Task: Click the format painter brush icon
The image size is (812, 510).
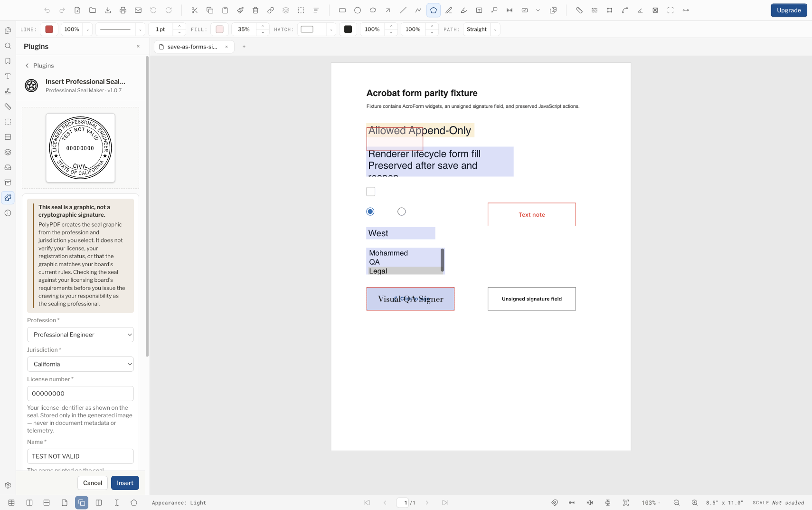Action: point(240,10)
